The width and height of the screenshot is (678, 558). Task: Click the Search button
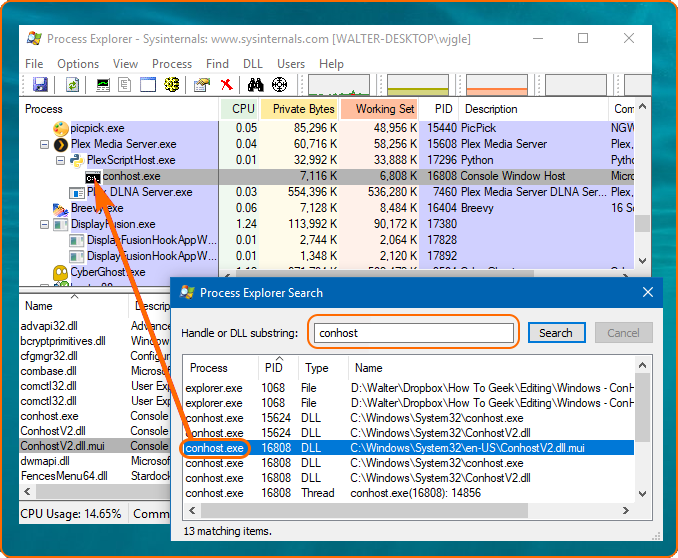tap(556, 333)
